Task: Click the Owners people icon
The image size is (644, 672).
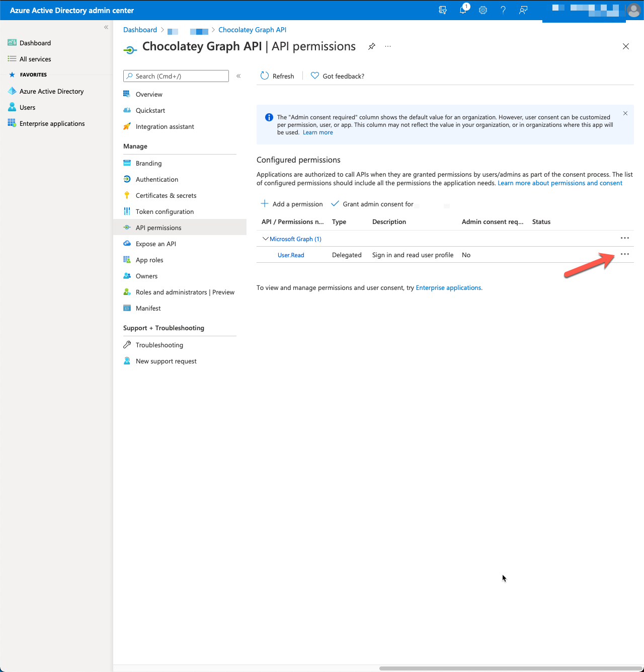Action: (x=127, y=276)
